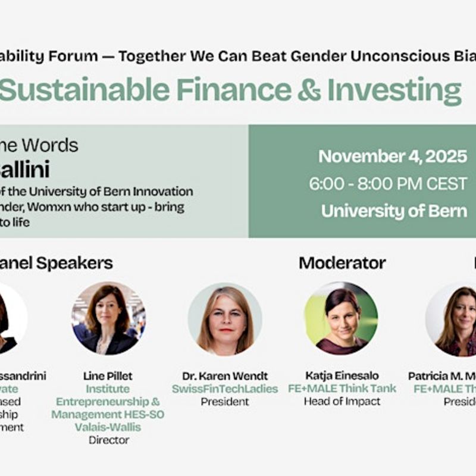Click the Sustainable Finance & Investing headline
476x476 pixels.
point(231,90)
